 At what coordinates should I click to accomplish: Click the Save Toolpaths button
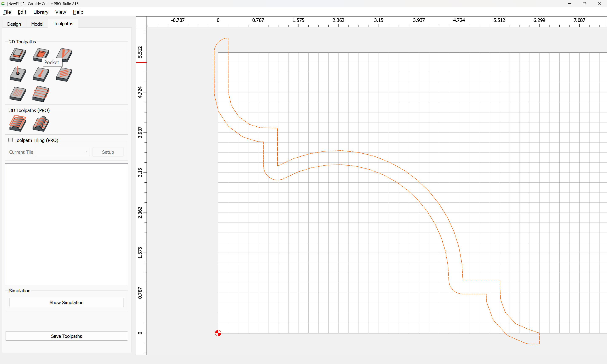coord(66,336)
